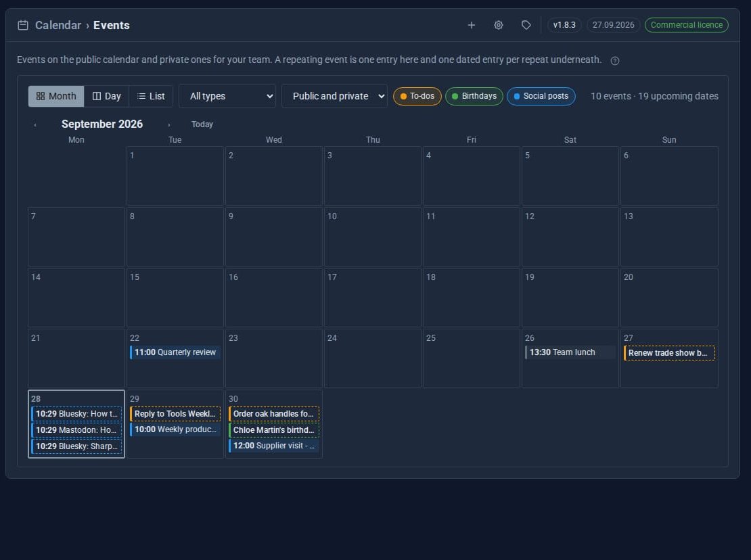Open the 10:00 Weekly produc... event
The width and height of the screenshot is (751, 560).
pyautogui.click(x=175, y=429)
